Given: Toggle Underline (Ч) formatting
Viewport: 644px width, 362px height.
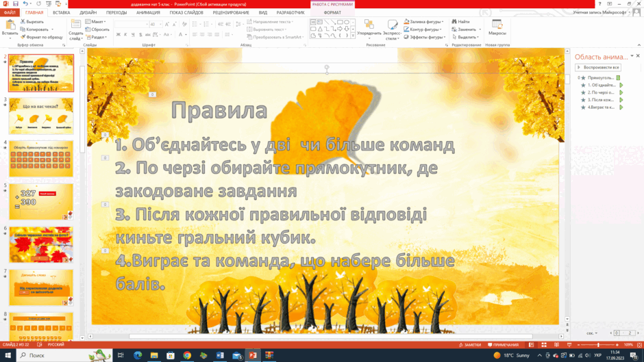Looking at the screenshot, I should click(x=133, y=35).
